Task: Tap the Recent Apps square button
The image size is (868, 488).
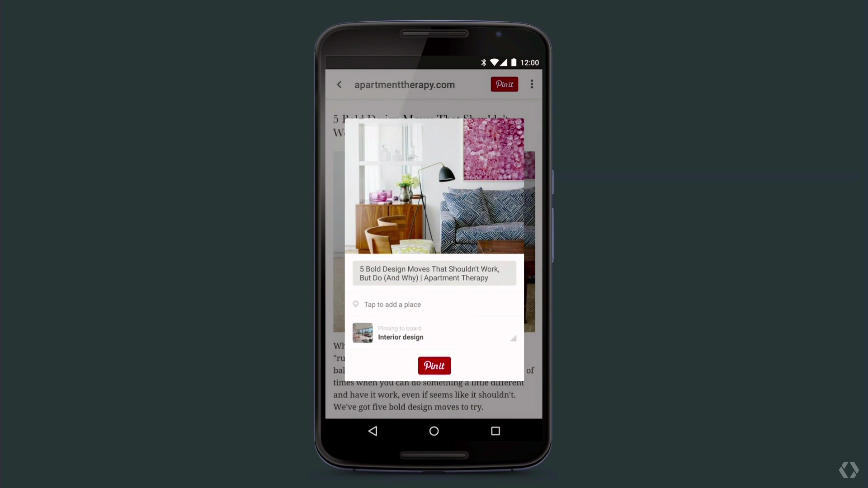Action: click(x=495, y=431)
